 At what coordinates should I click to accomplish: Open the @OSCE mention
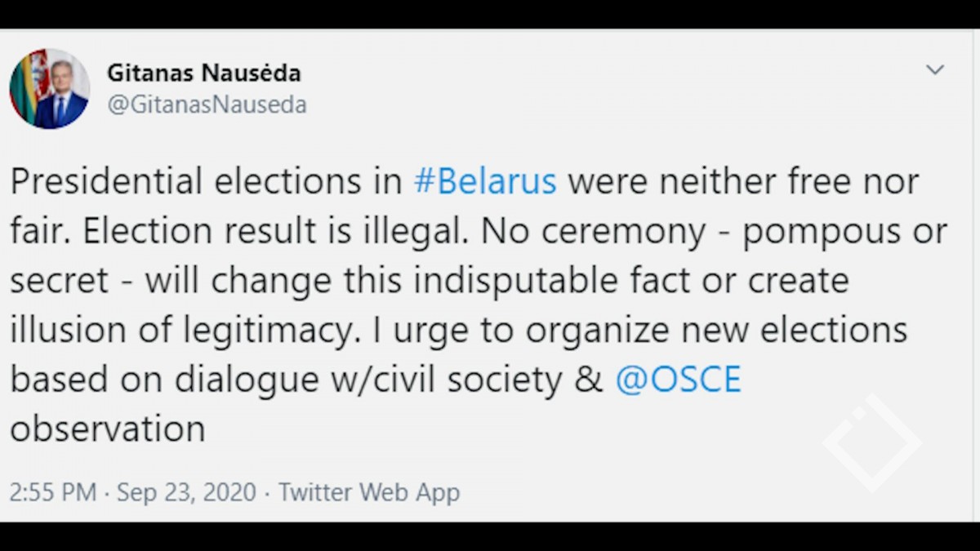tap(678, 380)
